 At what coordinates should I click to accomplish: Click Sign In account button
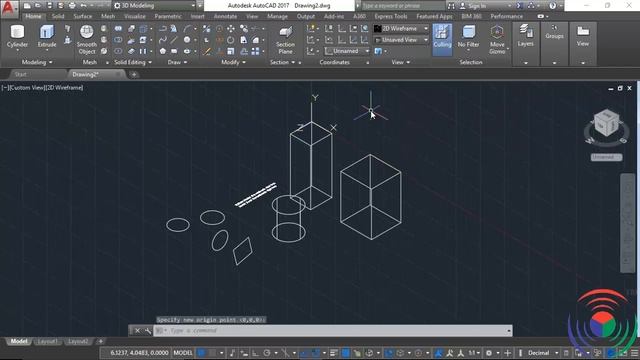click(x=477, y=6)
